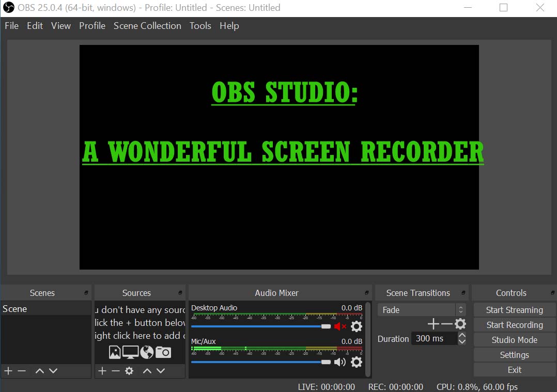Click 'LIVE: 00:00:00' status text
Image resolution: width=557 pixels, height=392 pixels.
[326, 387]
